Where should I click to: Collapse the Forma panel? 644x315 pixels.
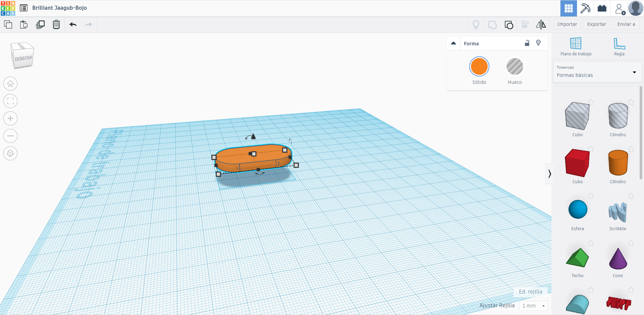453,43
